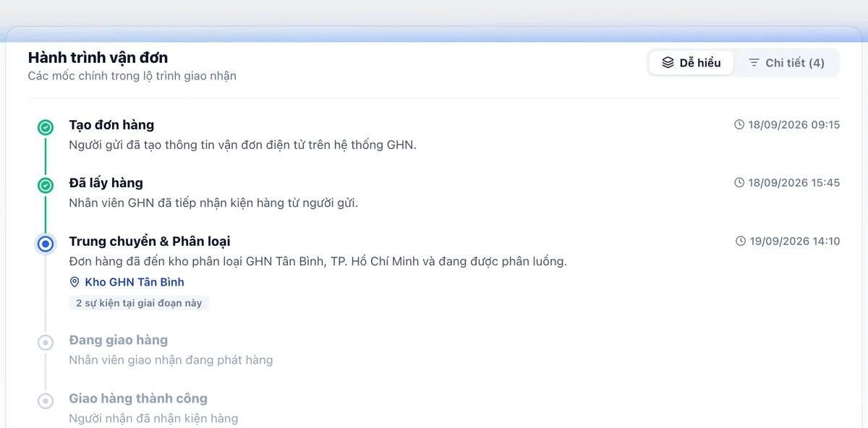Click the blue active marker for Trung chuyển & Phân loại
This screenshot has width=868, height=428.
[46, 244]
